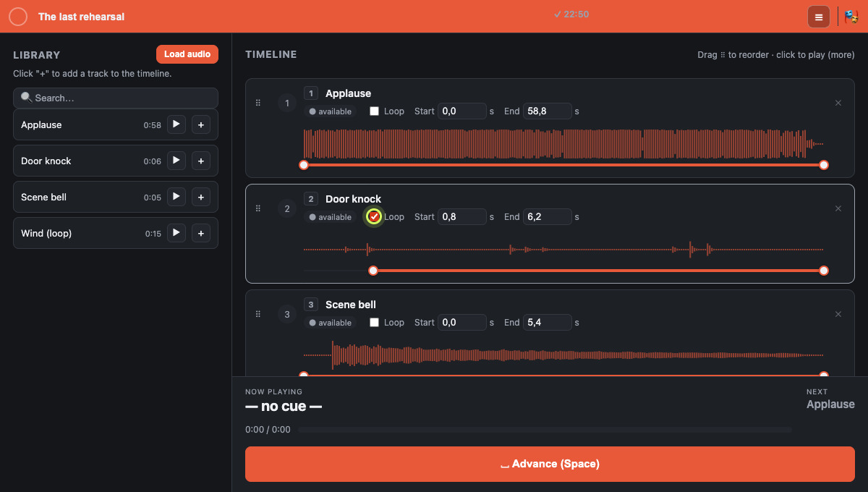Click the theater masks icon in header
The width and height of the screenshot is (868, 492).
tap(851, 17)
